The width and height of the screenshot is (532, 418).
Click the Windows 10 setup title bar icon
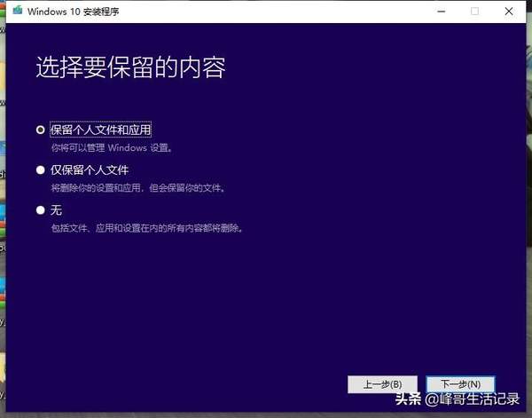(x=18, y=11)
